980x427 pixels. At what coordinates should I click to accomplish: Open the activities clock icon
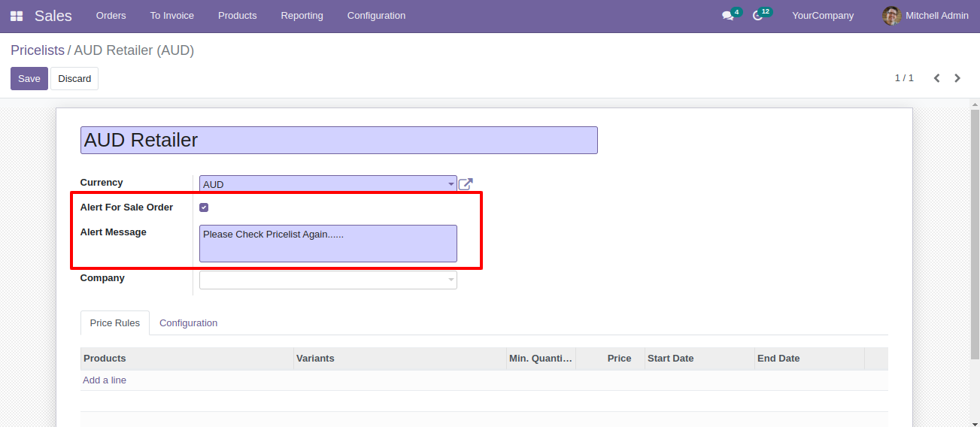coord(757,16)
